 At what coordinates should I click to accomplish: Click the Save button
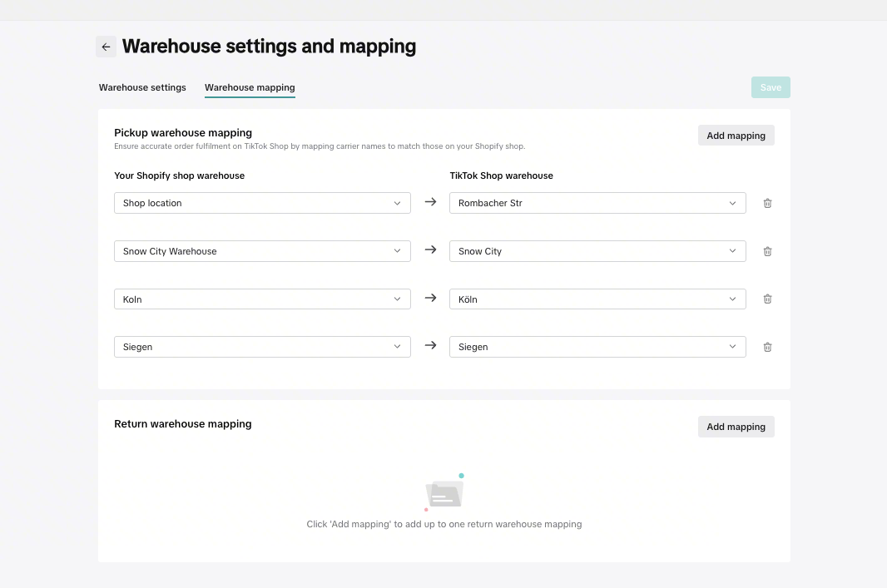771,87
